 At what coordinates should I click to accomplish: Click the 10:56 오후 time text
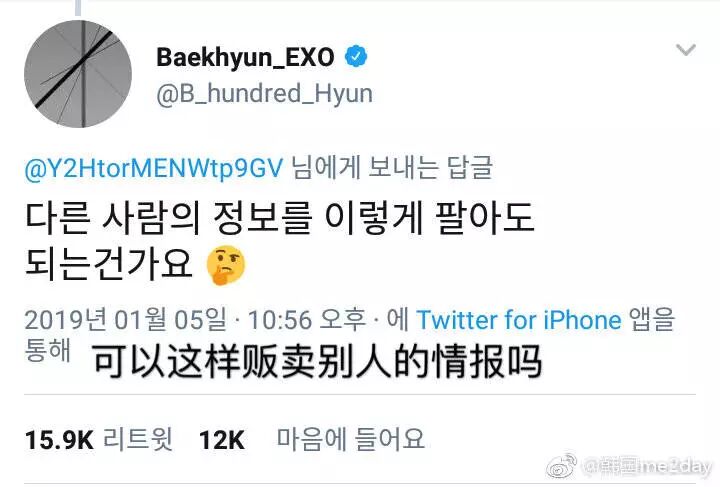coord(307,319)
